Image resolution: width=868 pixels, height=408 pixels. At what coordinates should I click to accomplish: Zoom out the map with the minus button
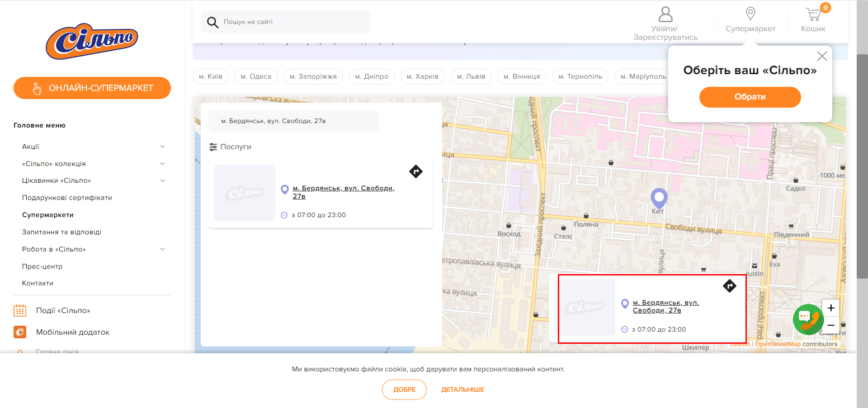(831, 325)
